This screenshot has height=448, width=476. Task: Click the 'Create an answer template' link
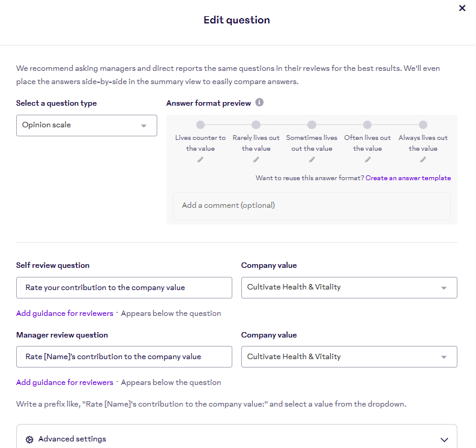point(408,178)
